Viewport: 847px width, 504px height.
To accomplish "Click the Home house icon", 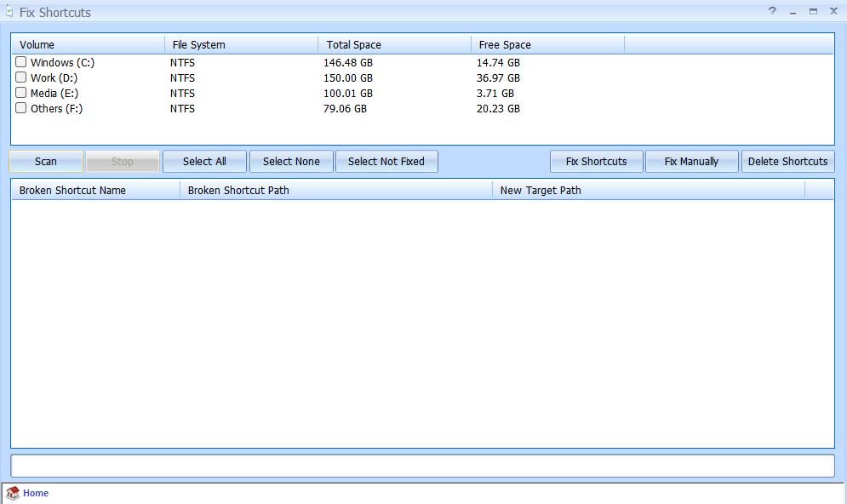I will 13,494.
